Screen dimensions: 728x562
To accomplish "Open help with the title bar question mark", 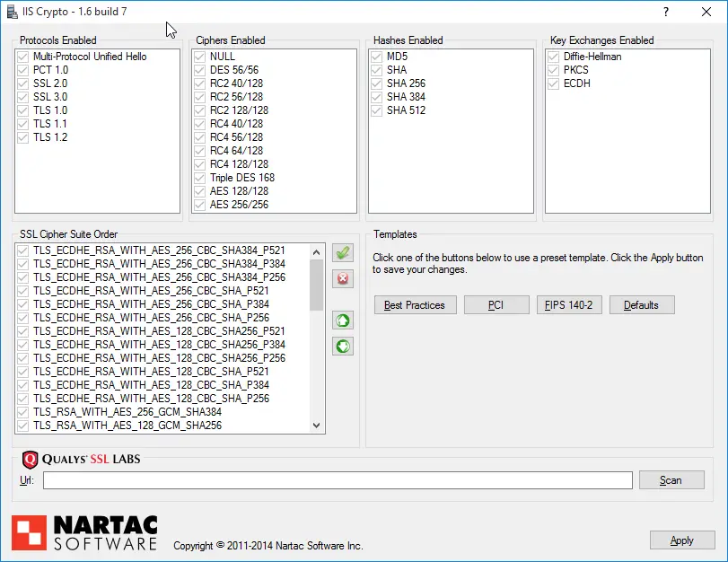I will pyautogui.click(x=665, y=13).
